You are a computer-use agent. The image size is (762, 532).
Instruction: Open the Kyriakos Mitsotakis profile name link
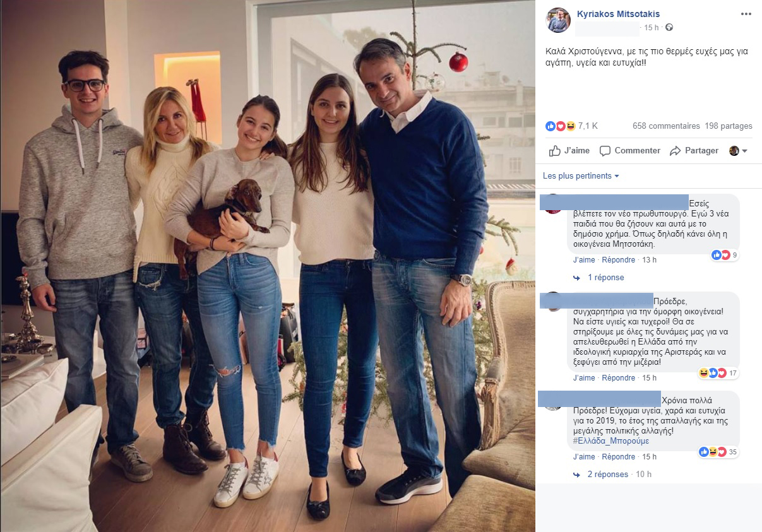(619, 14)
